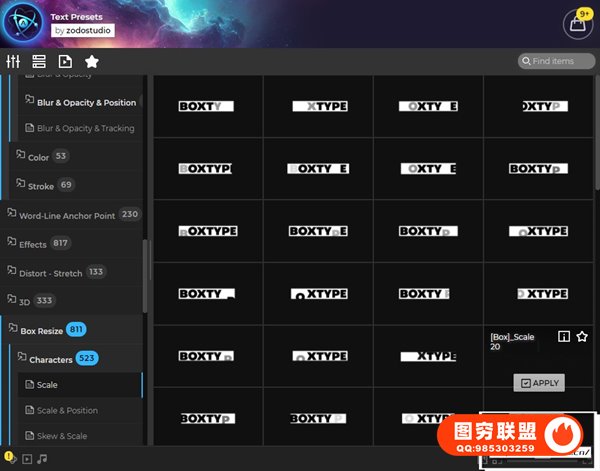Select the first BOXTY preset thumbnail in top row

point(206,106)
